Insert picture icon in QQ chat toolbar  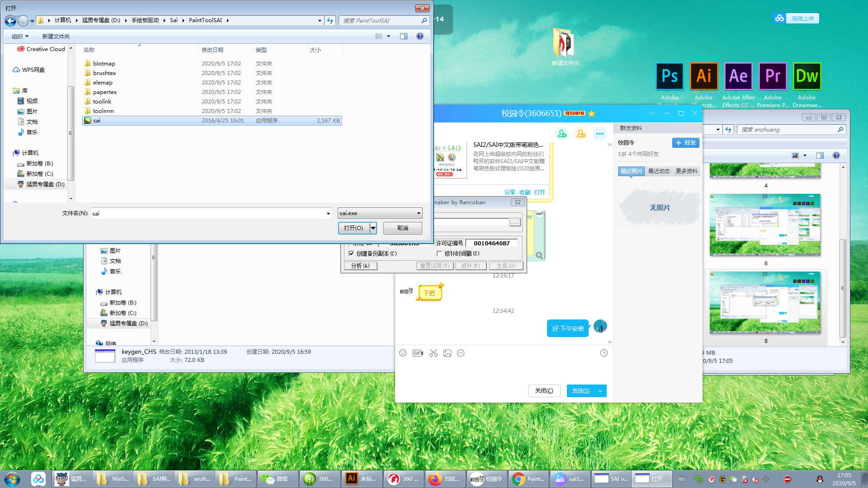pyautogui.click(x=447, y=353)
